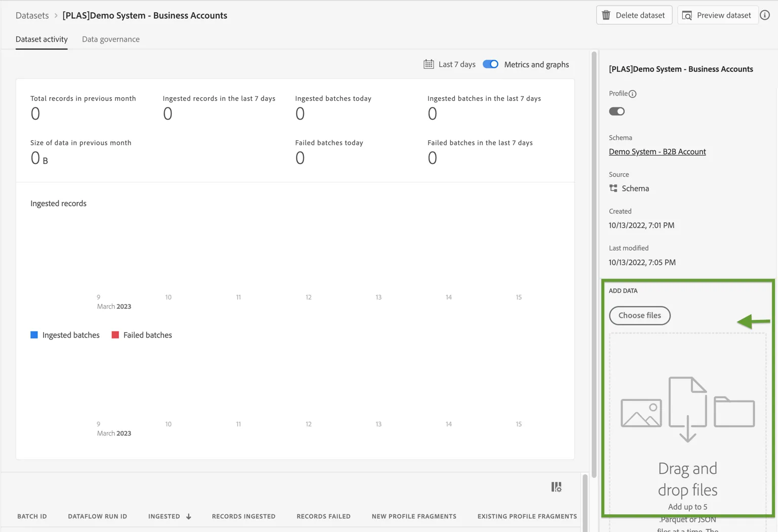Click the New Profile Fragments column header
The width and height of the screenshot is (778, 532).
[414, 516]
